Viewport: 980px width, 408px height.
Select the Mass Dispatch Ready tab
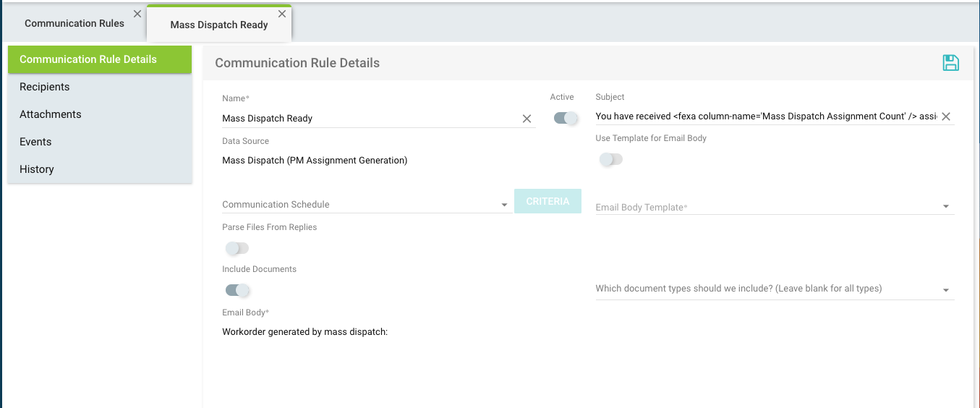218,25
